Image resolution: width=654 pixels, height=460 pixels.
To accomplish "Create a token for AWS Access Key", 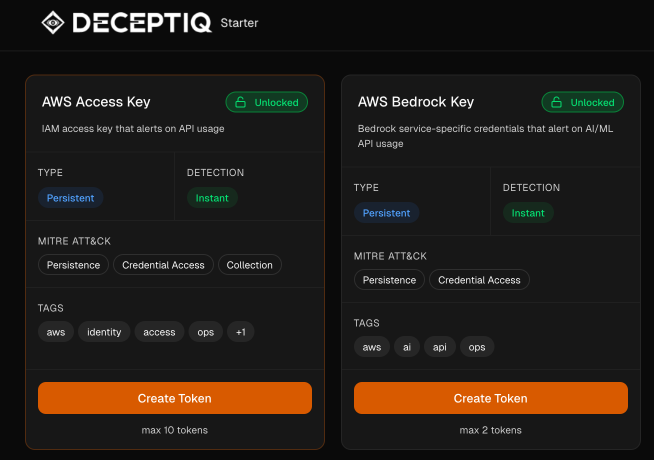I will tap(175, 398).
